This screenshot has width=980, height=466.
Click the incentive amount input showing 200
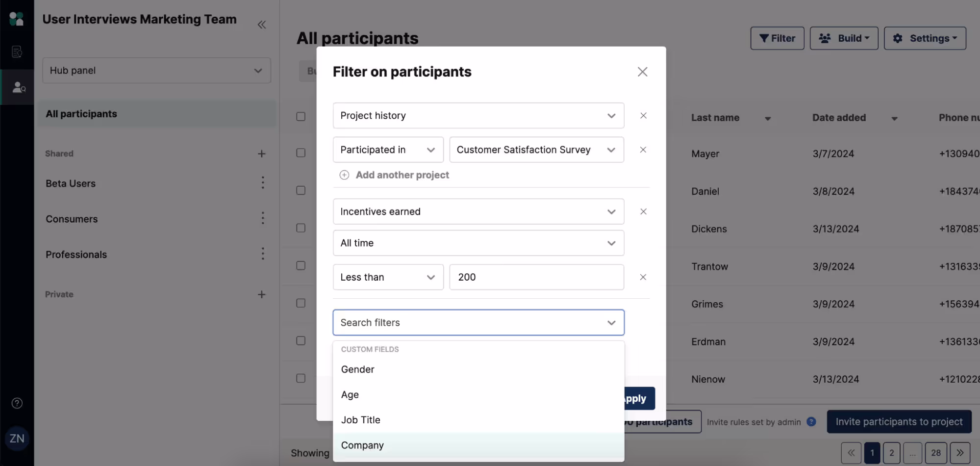[536, 277]
